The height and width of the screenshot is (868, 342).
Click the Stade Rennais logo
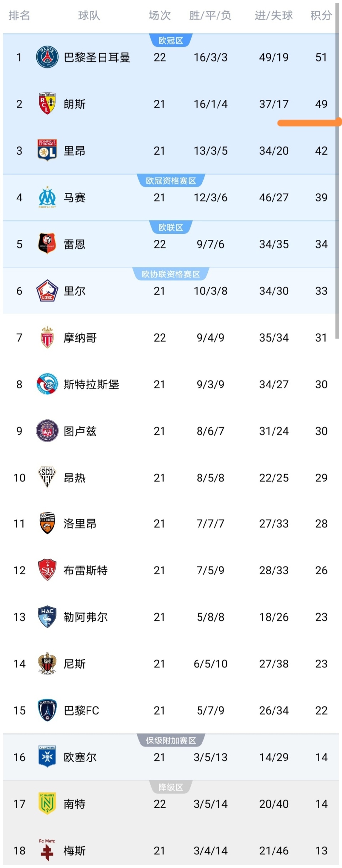[47, 244]
